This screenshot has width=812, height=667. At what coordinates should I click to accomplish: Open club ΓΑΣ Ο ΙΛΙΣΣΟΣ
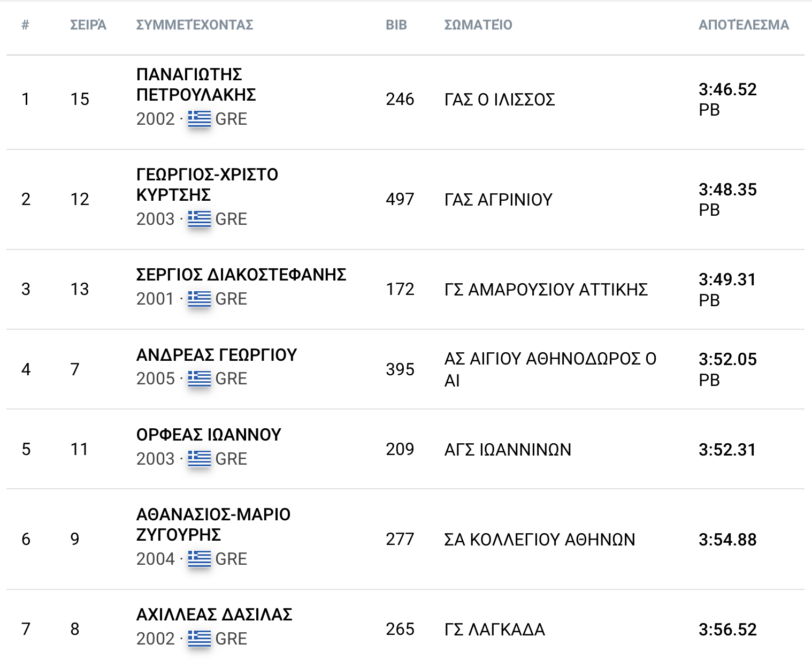[500, 100]
